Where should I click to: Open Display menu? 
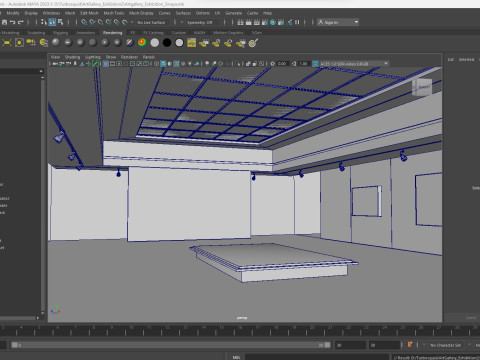pos(31,13)
